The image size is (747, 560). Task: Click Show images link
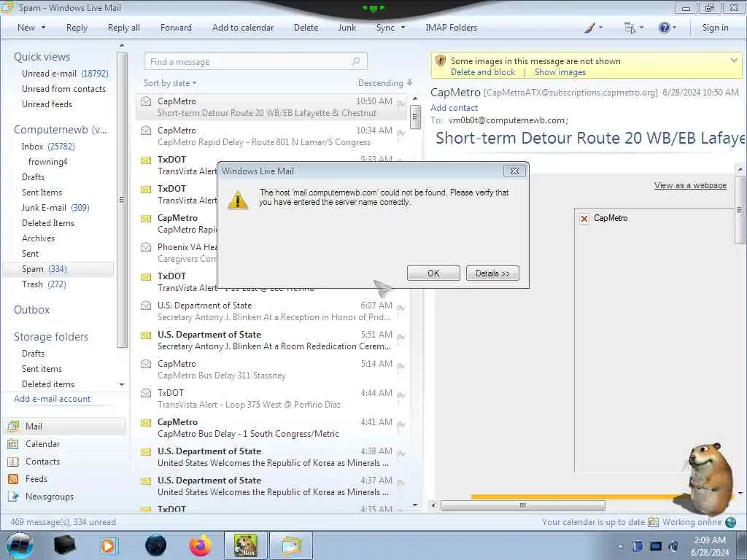click(560, 72)
